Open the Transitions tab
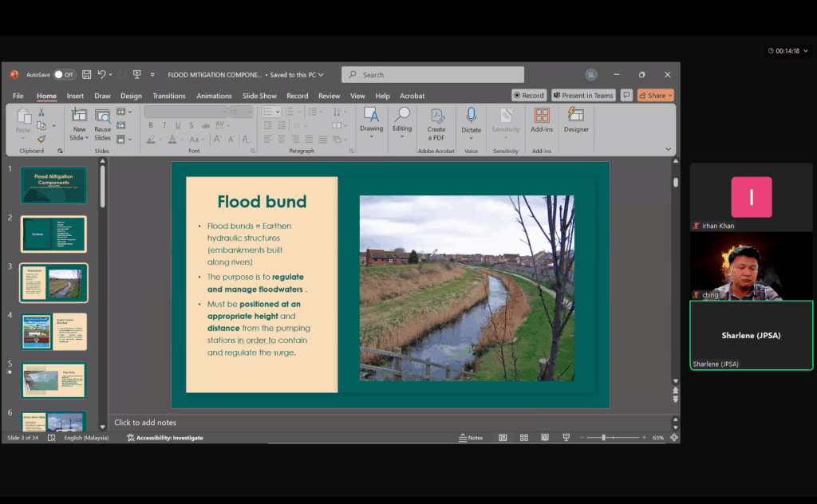 (168, 96)
